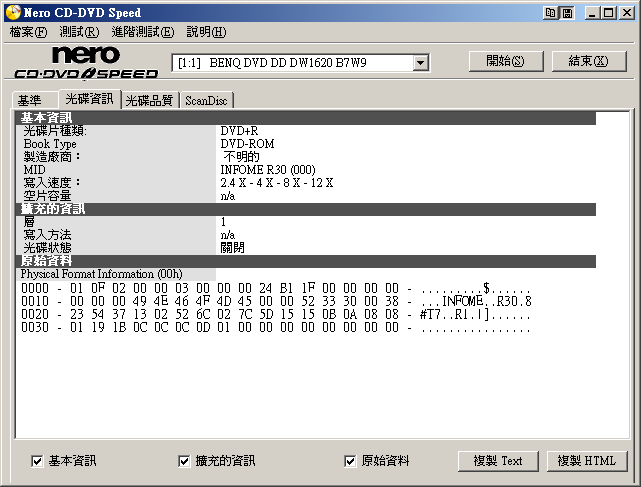Minimize the Nero CD-DVD Speed window
Image resolution: width=641 pixels, height=487 pixels.
point(592,13)
